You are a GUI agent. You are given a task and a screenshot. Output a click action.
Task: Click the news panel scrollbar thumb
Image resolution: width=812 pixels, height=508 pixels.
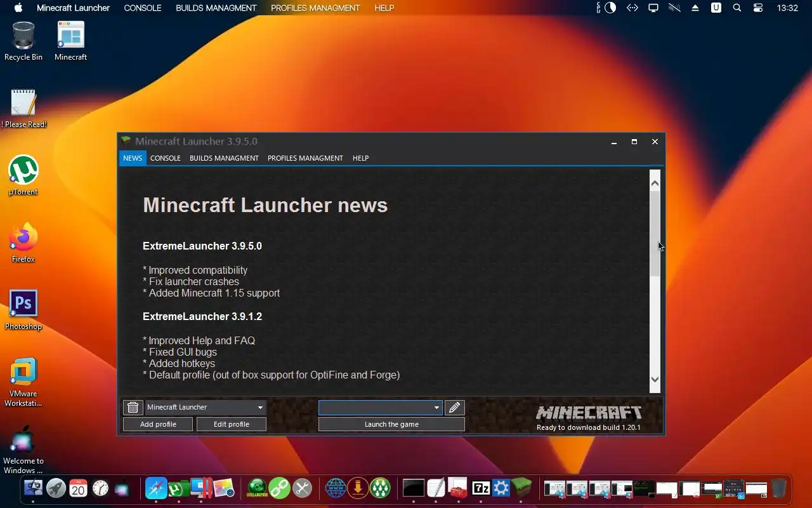point(655,233)
